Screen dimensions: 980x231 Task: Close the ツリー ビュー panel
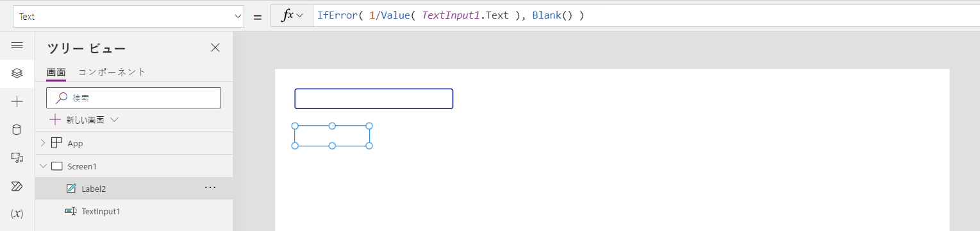[x=215, y=47]
